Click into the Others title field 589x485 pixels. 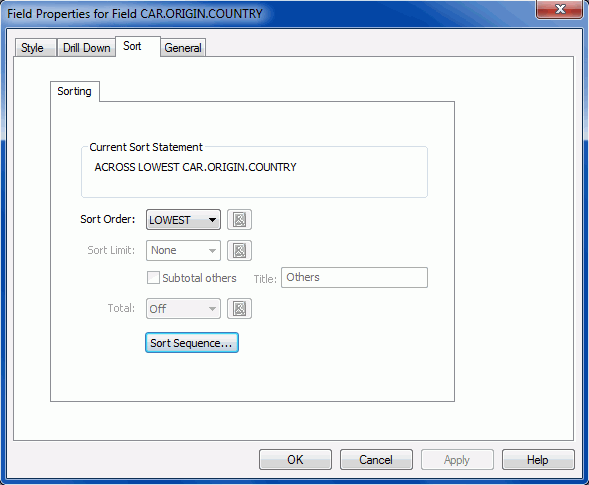coord(354,278)
